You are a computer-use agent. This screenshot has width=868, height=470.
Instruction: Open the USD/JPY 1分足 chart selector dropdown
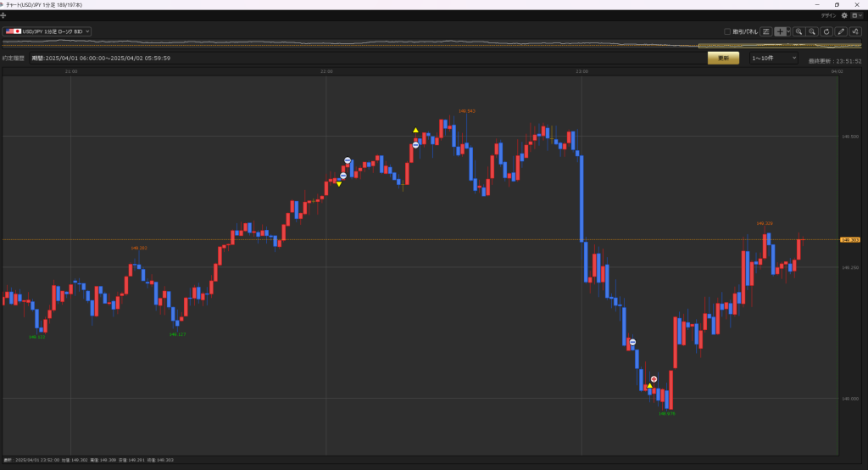coord(47,31)
